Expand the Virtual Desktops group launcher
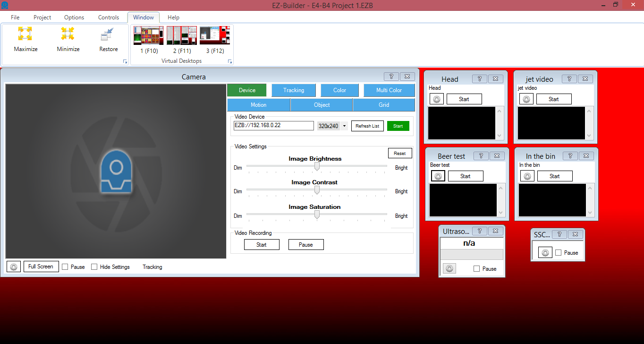The width and height of the screenshot is (644, 344). pyautogui.click(x=230, y=61)
